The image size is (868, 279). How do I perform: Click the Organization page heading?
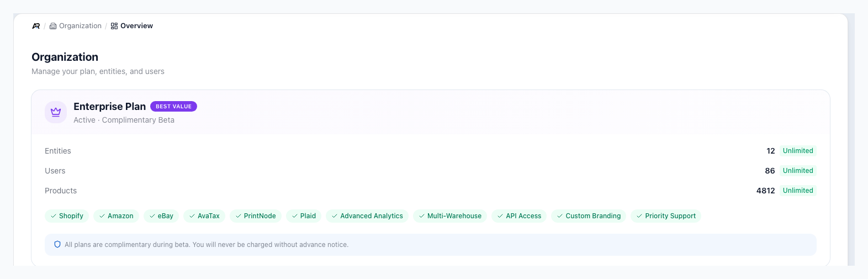65,57
